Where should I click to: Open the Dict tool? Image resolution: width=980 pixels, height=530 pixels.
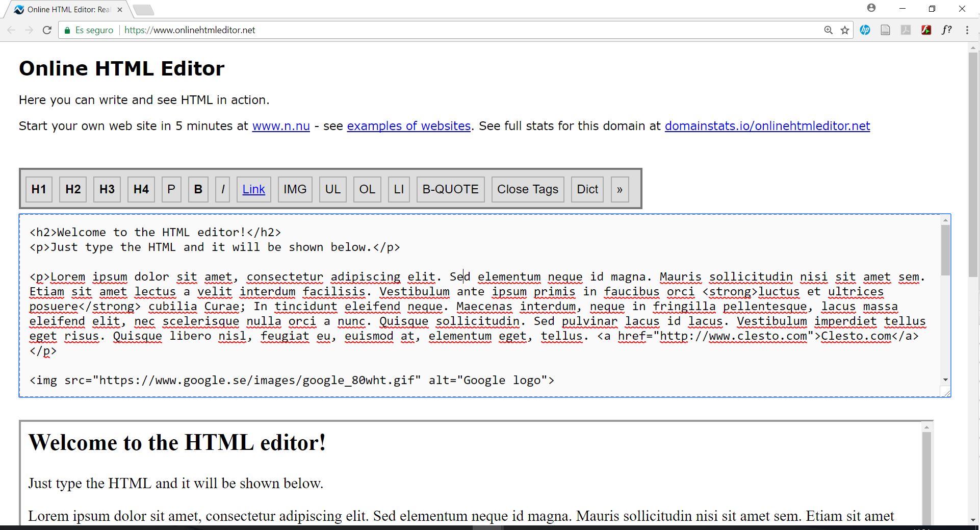[x=587, y=189]
